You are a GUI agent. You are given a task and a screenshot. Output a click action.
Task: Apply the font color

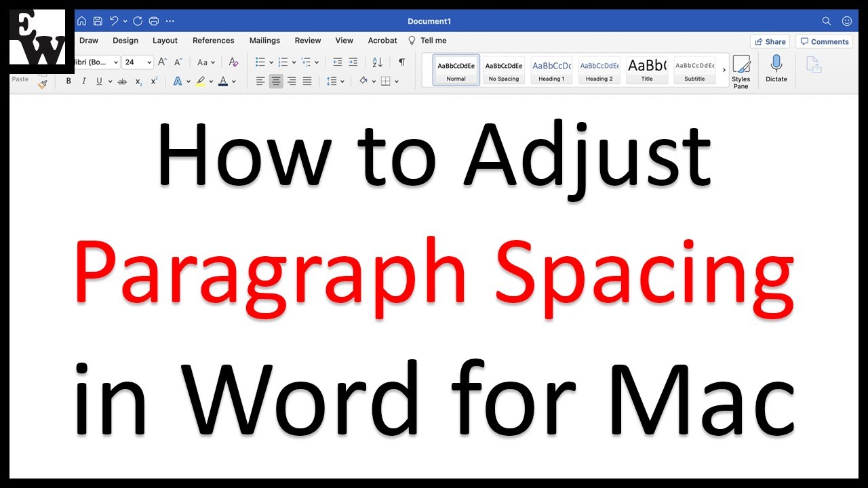click(223, 81)
